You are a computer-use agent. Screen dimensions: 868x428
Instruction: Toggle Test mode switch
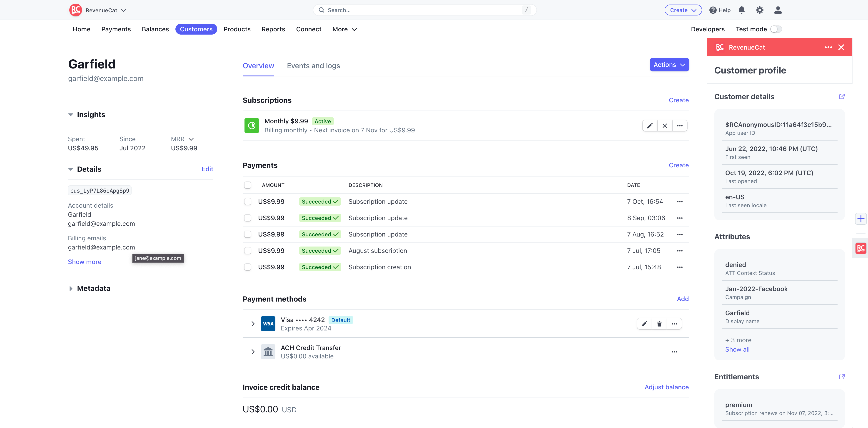[776, 29]
